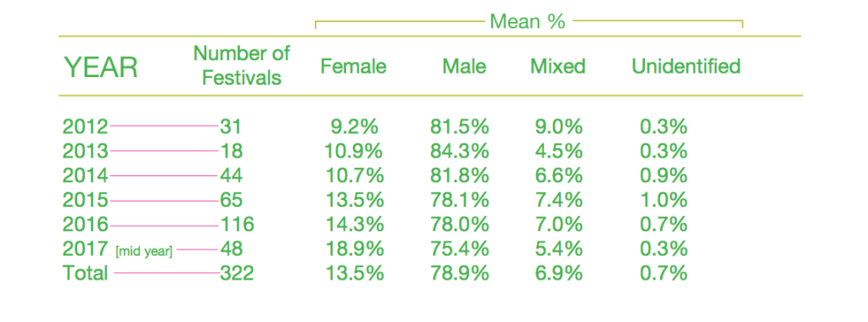Screen dimensions: 868x322
Task: Select the Mixed column header
Action: coord(557,66)
